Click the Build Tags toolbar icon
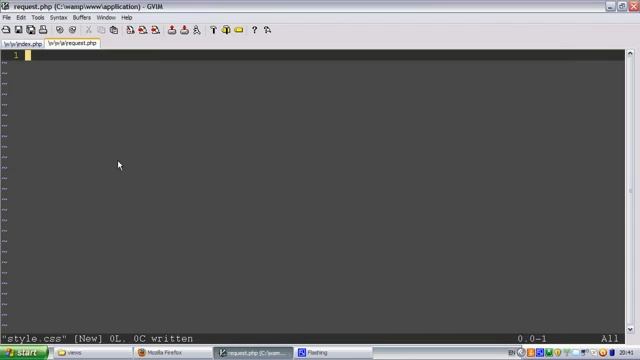 (226, 30)
